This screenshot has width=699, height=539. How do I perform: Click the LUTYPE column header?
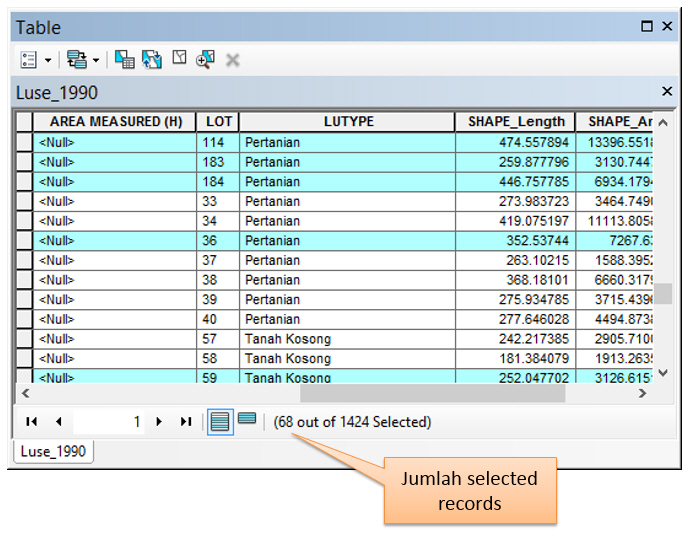[348, 122]
